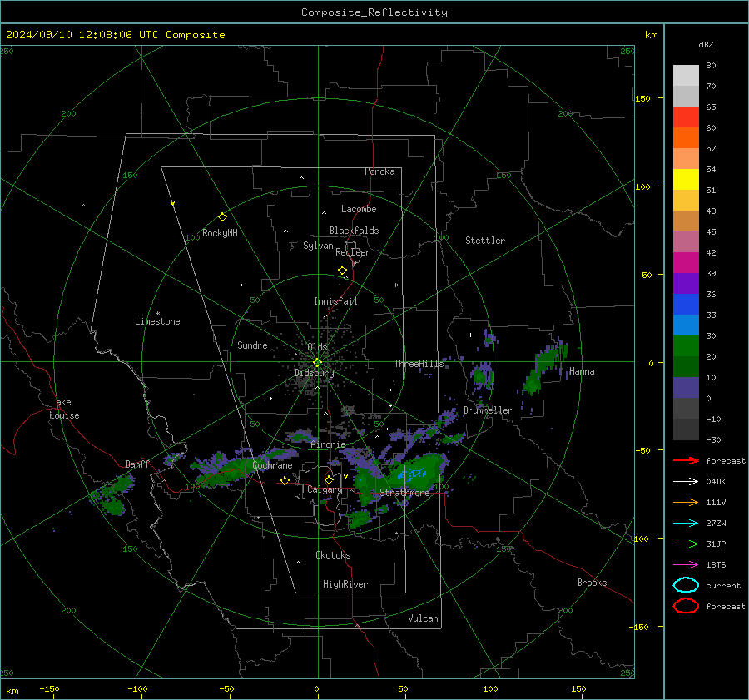Click the red forecast ellipse icon
749x700 pixels.
click(x=686, y=606)
